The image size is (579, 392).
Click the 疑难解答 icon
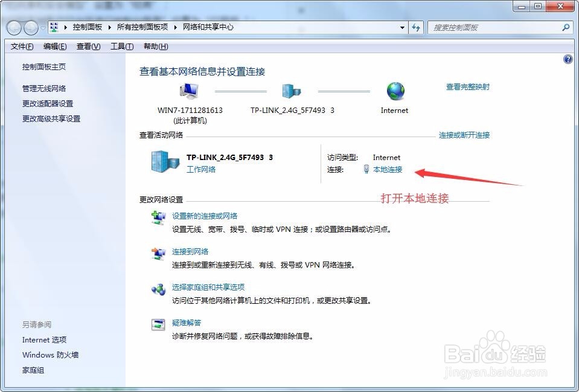click(x=158, y=326)
